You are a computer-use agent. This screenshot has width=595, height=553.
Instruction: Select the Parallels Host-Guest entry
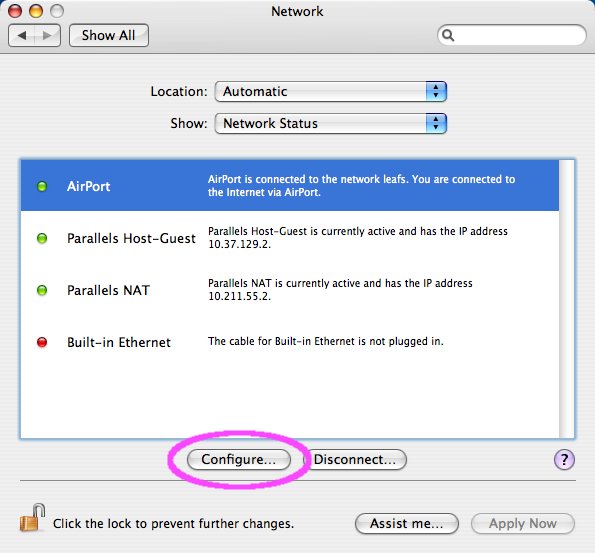click(x=290, y=238)
